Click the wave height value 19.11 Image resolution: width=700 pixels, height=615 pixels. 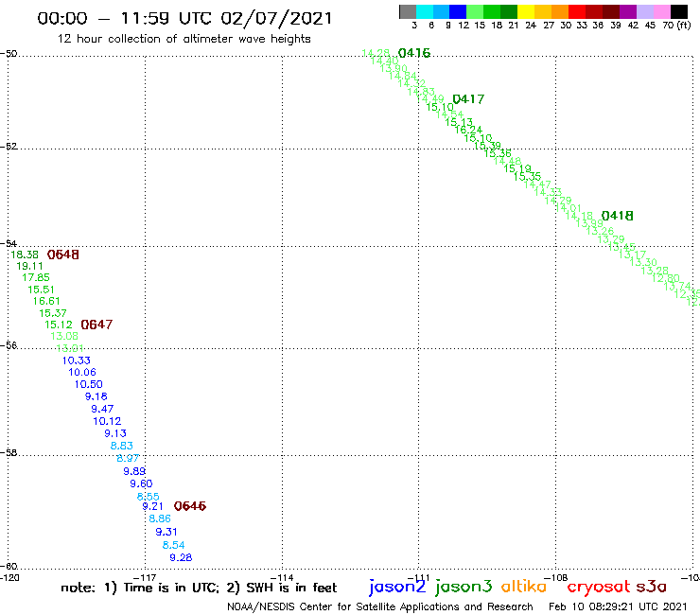(x=29, y=266)
